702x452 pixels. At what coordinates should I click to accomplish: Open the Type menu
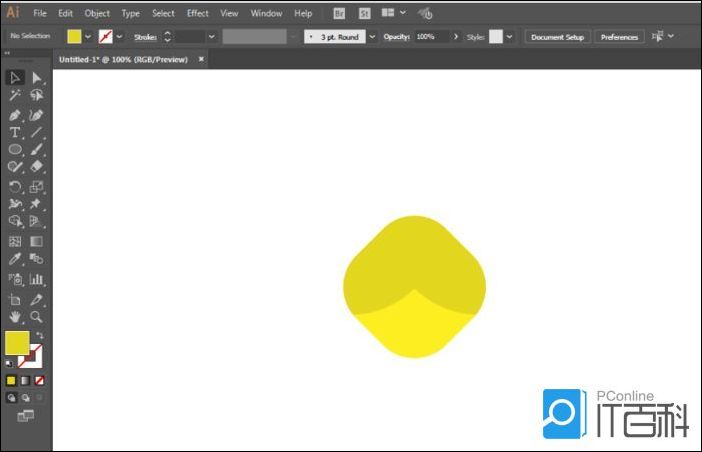130,13
